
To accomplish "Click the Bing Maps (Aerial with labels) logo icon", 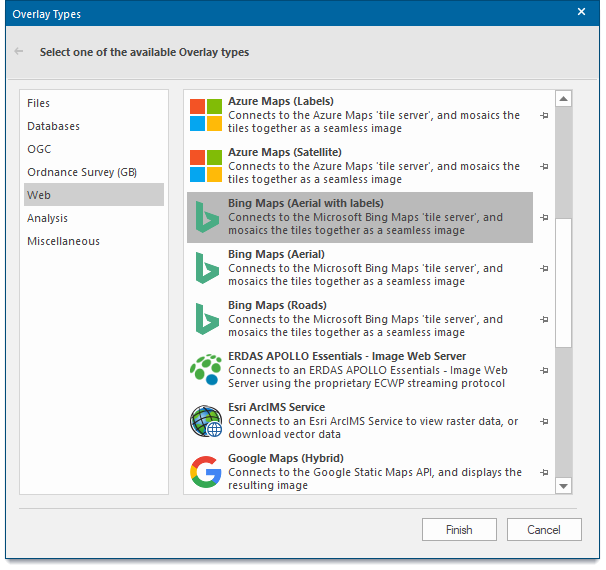I will [x=207, y=217].
